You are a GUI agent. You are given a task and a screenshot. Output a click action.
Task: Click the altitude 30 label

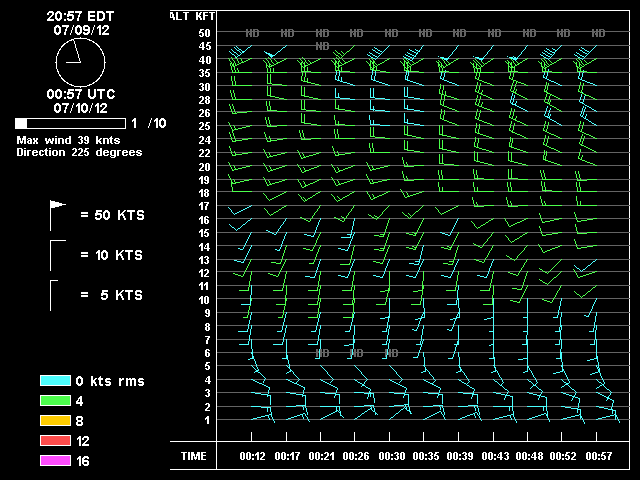(204, 87)
